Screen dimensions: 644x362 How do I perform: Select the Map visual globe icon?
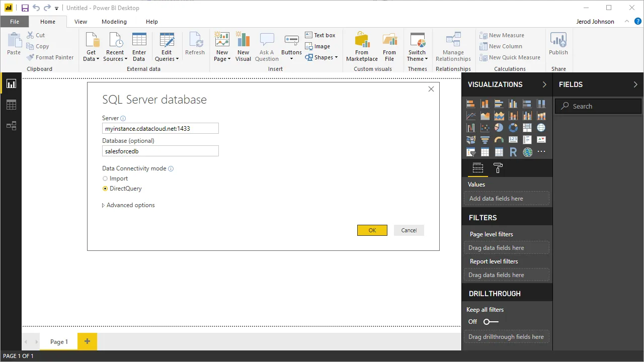(541, 127)
